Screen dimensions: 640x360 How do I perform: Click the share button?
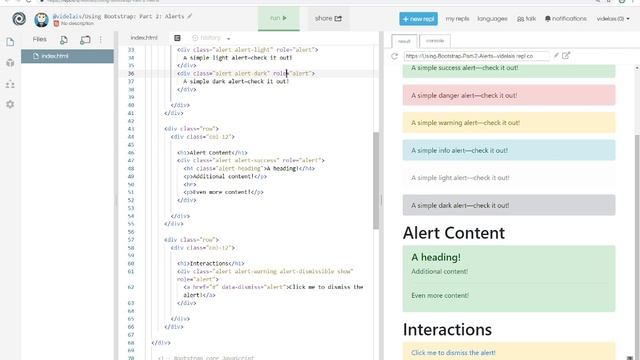[x=328, y=18]
